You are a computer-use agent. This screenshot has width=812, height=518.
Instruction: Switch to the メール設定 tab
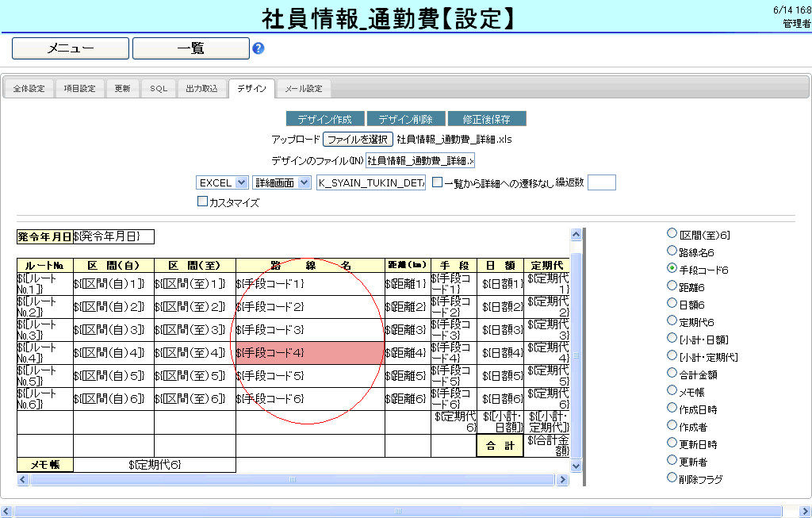point(304,89)
